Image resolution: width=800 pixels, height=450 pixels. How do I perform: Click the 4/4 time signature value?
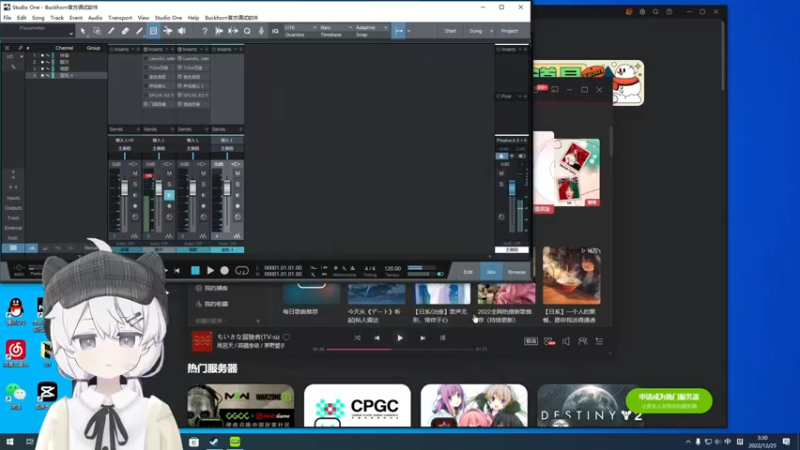click(370, 268)
